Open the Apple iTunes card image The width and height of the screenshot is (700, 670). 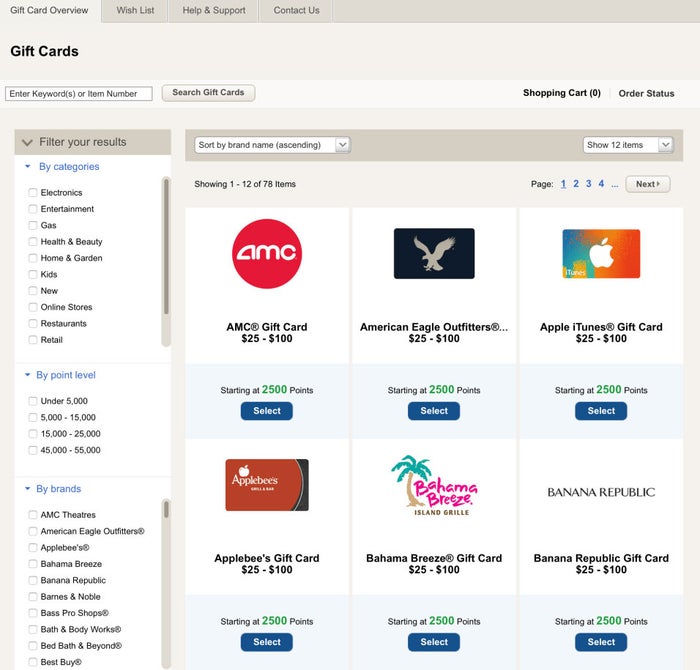tap(601, 254)
